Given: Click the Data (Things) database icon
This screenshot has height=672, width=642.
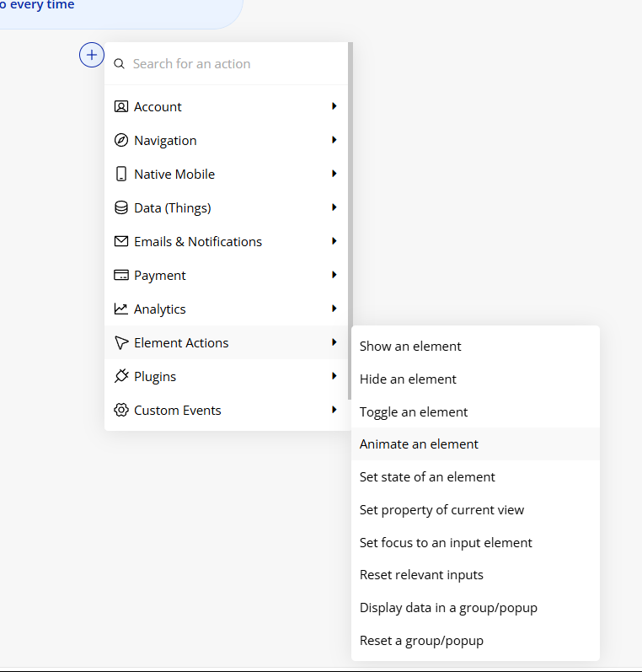Looking at the screenshot, I should tap(121, 207).
